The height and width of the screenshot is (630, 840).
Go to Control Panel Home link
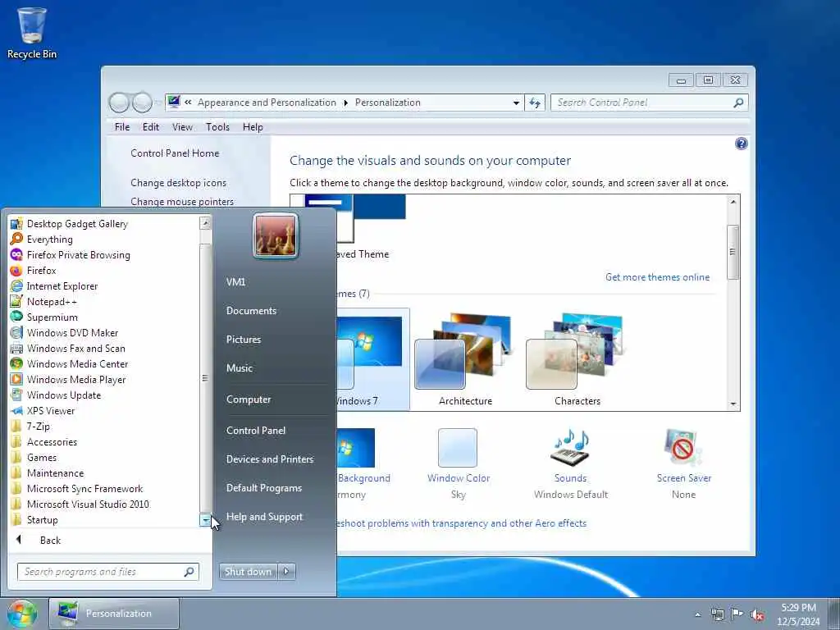[x=175, y=153]
